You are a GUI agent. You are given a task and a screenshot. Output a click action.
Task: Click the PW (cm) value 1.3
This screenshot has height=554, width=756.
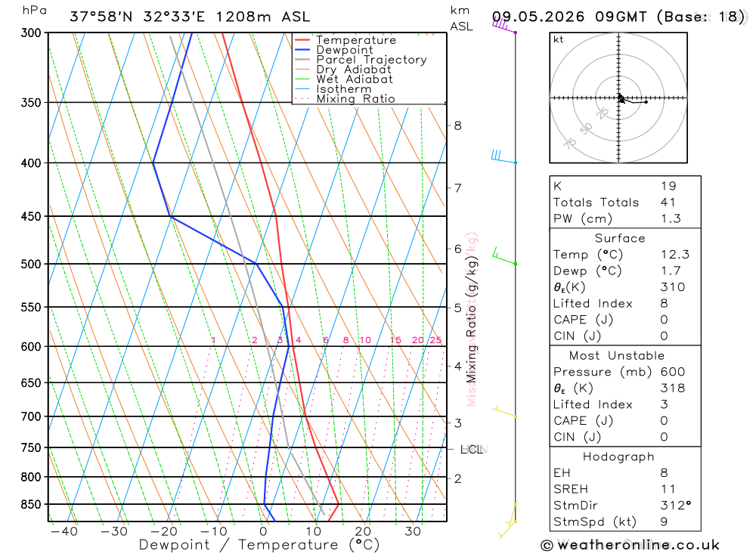pyautogui.click(x=671, y=219)
